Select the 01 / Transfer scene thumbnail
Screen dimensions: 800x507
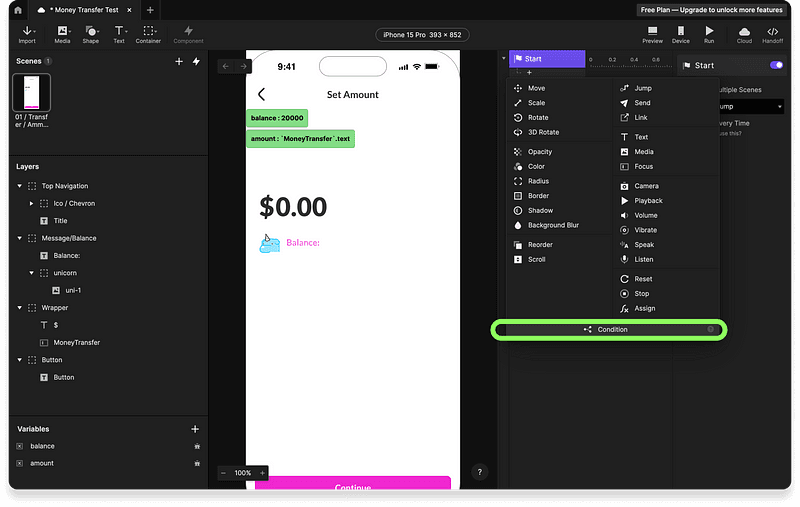pyautogui.click(x=32, y=92)
